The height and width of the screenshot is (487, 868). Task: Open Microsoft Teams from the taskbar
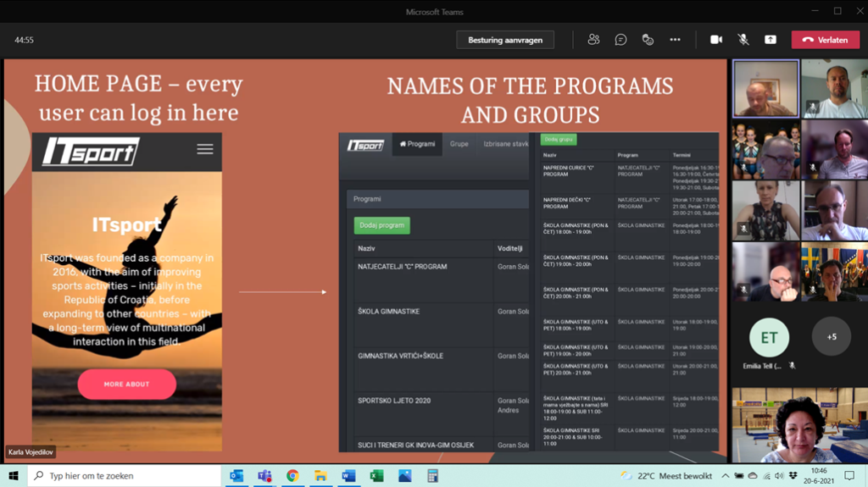(264, 475)
